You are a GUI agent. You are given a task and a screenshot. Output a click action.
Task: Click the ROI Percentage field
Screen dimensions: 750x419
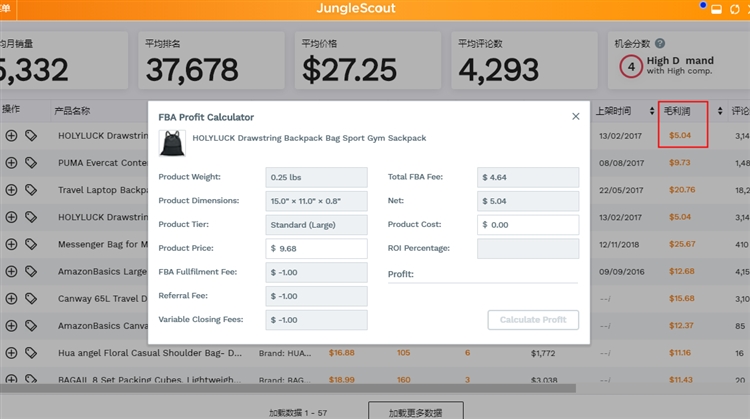(528, 248)
